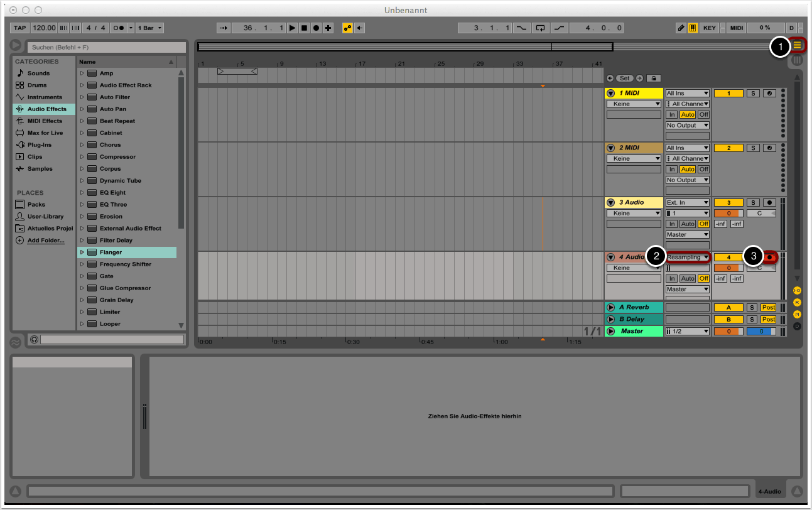Screen dimensions: 812x510
Task: Click Add Folder in Places
Action: tap(45, 241)
